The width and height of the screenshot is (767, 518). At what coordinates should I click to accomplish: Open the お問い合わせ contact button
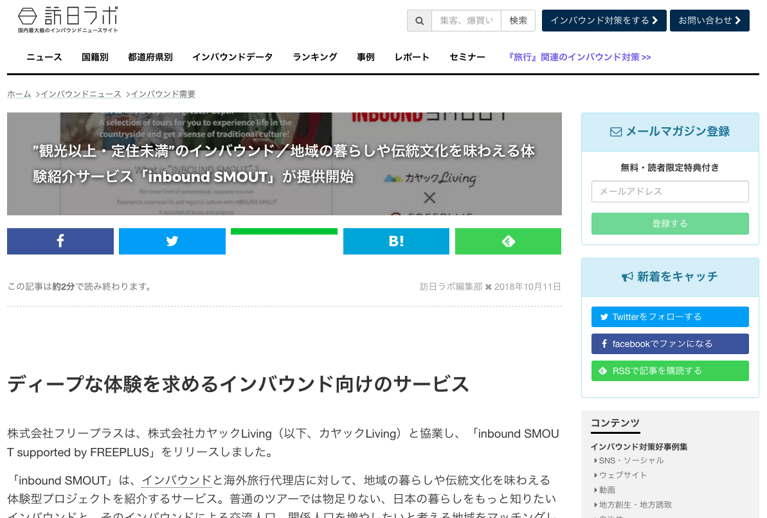pos(709,21)
